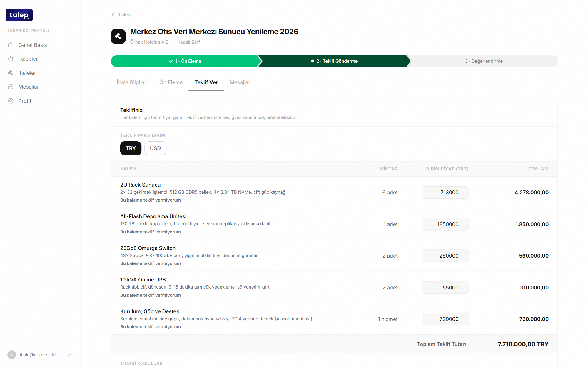The height and width of the screenshot is (368, 588).
Task: Edit 2U Rack Sunucu unit price field
Action: coord(445,192)
